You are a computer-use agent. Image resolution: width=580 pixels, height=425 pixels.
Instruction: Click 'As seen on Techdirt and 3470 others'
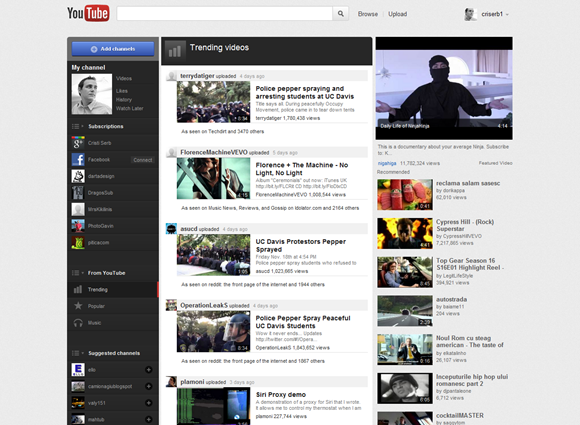(223, 131)
